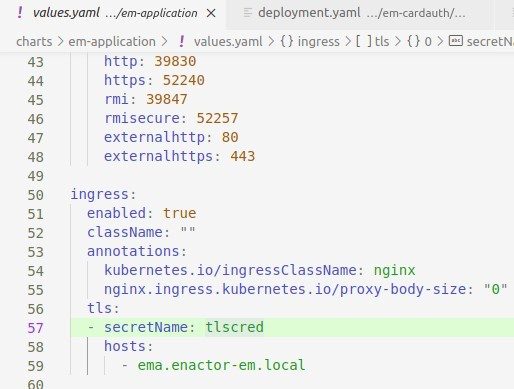Image resolution: width=514 pixels, height=389 pixels.
Task: Click the curly braces icon before 0
Action: pyautogui.click(x=413, y=42)
